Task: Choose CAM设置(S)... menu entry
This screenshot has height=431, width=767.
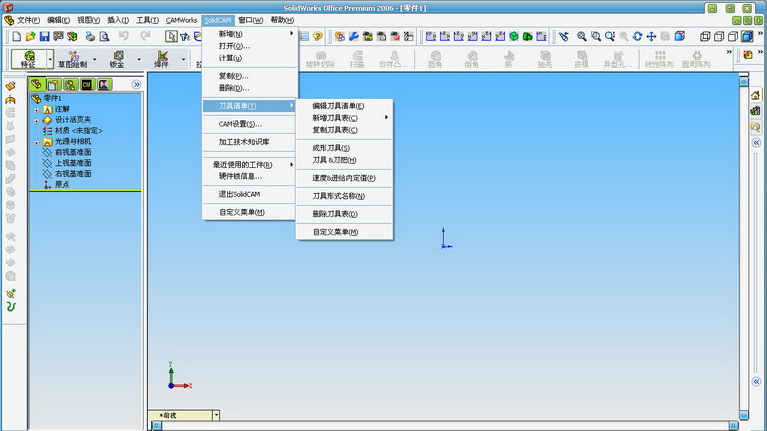Action: (x=249, y=124)
